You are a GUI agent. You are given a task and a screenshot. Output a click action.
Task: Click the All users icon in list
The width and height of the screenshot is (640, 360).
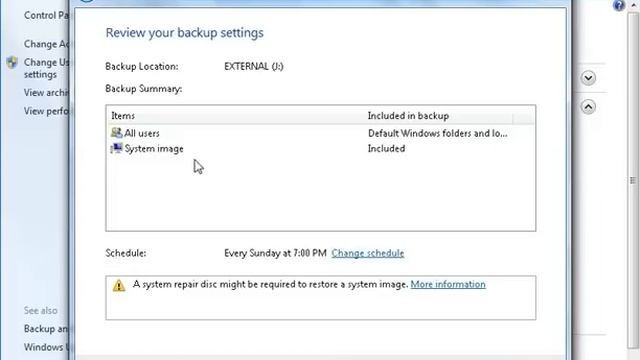coord(116,133)
